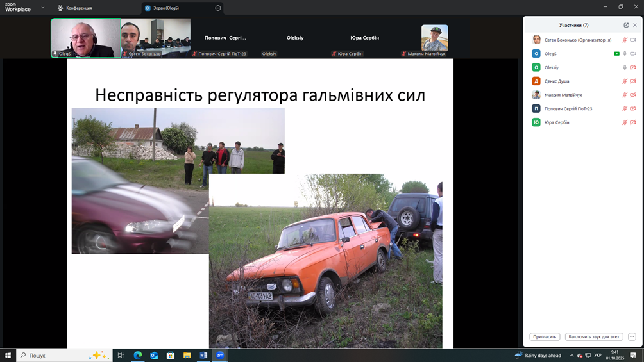Open Zoom app in the taskbar

(x=220, y=355)
